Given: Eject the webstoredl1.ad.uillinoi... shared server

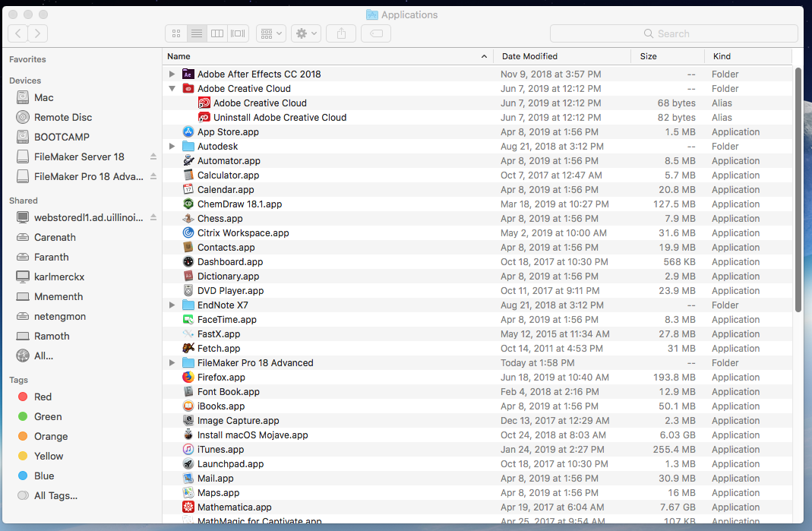Looking at the screenshot, I should point(153,217).
